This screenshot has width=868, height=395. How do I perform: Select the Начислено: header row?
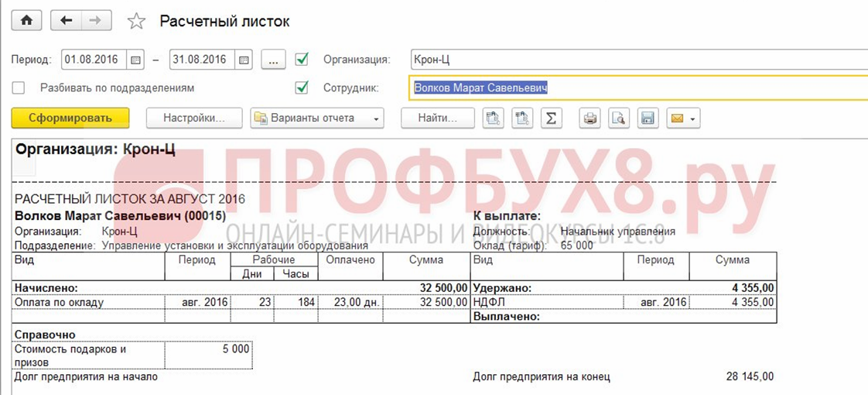pyautogui.click(x=241, y=288)
